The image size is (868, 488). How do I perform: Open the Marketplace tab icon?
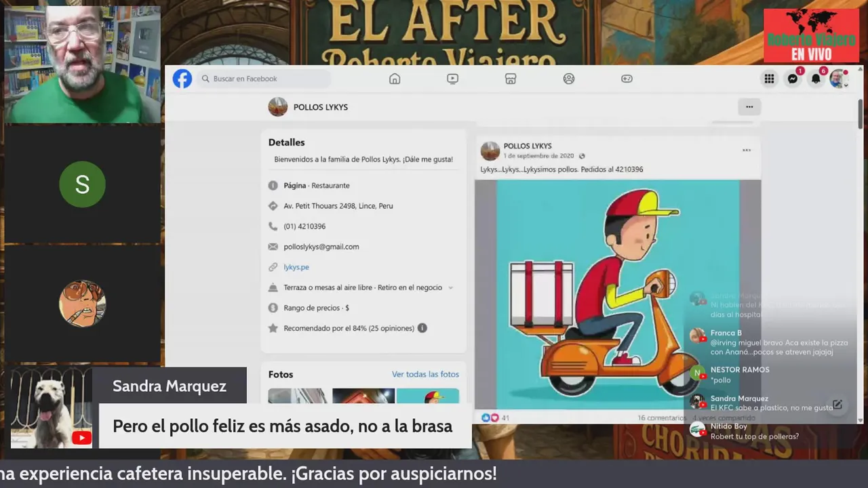pos(511,79)
